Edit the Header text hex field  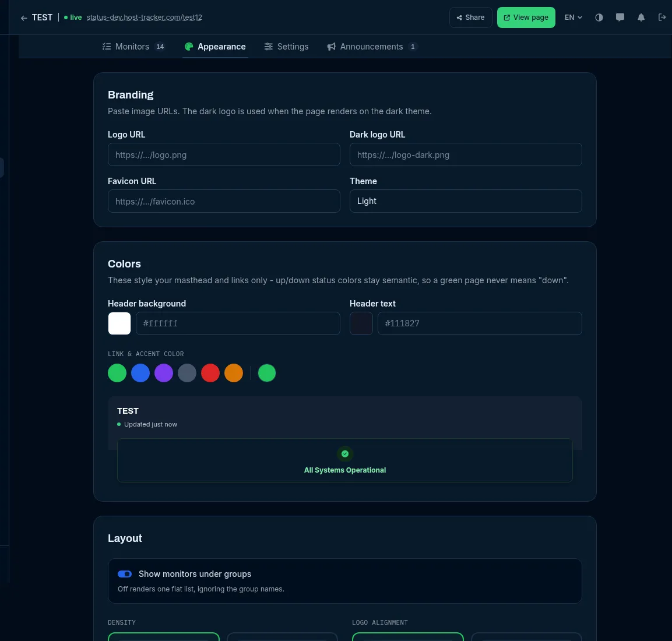click(x=480, y=323)
